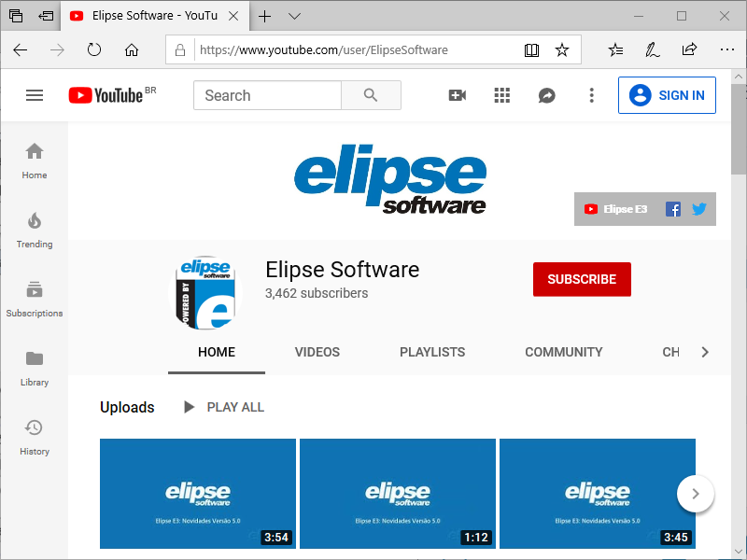
Task: Open YouTube's three-dot settings menu
Action: click(x=591, y=94)
